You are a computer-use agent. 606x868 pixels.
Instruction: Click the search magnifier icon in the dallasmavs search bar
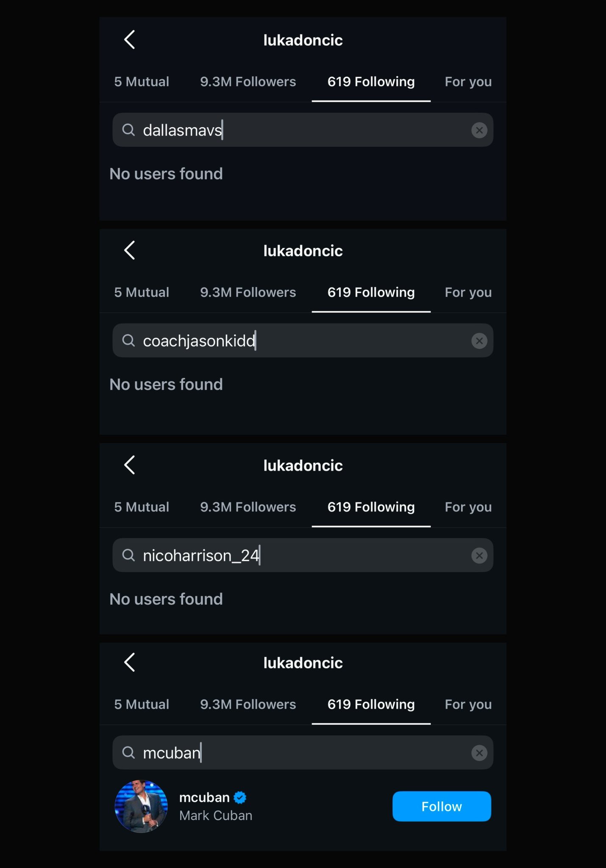(x=128, y=130)
